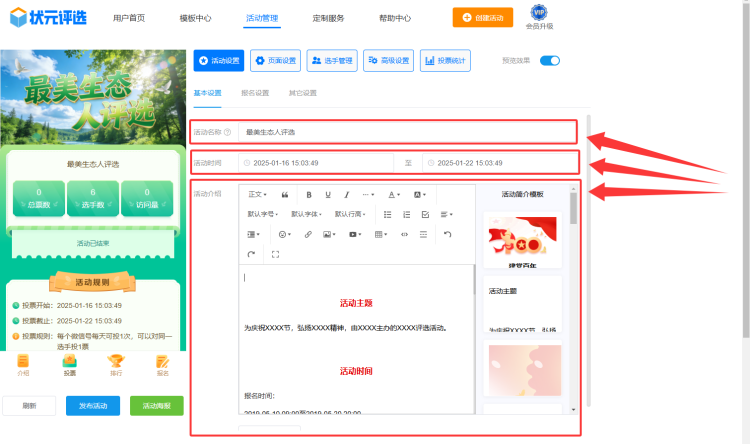Click the help icon beside 活动名称
The image size is (750, 444).
(x=228, y=132)
